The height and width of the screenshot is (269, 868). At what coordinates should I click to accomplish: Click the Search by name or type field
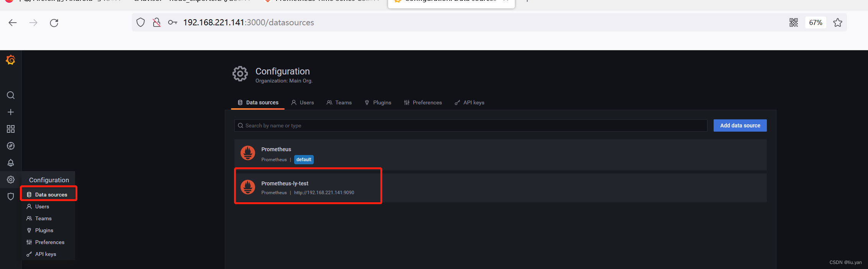(471, 125)
